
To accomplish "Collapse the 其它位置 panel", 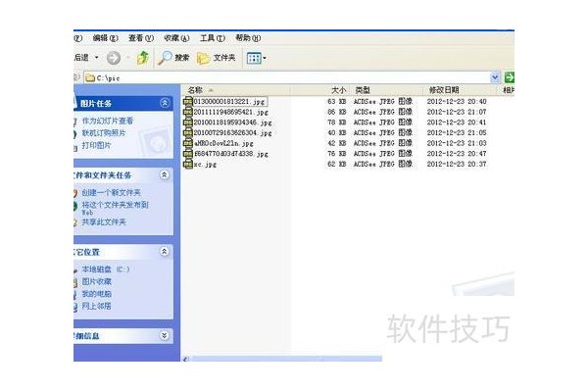I will 165,251.
